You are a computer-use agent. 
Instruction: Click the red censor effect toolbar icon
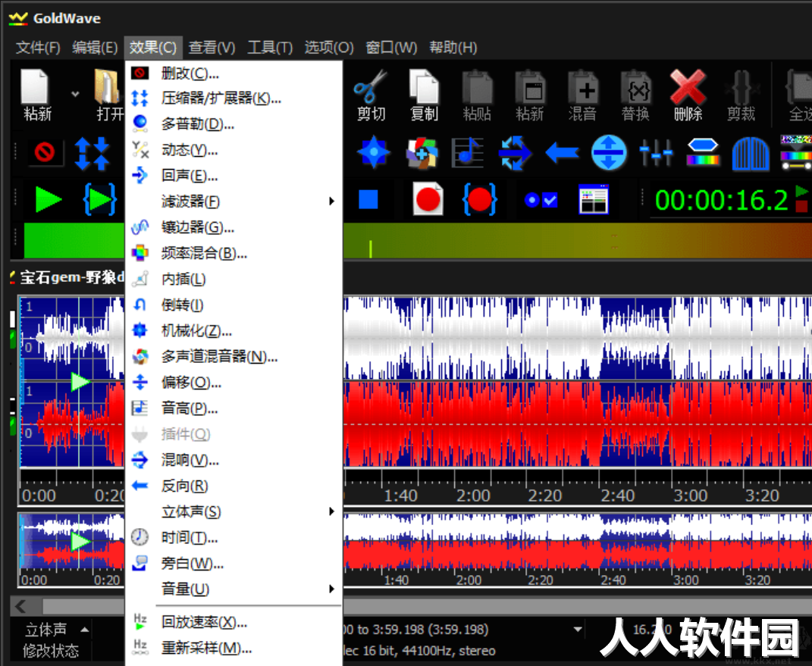pos(45,152)
